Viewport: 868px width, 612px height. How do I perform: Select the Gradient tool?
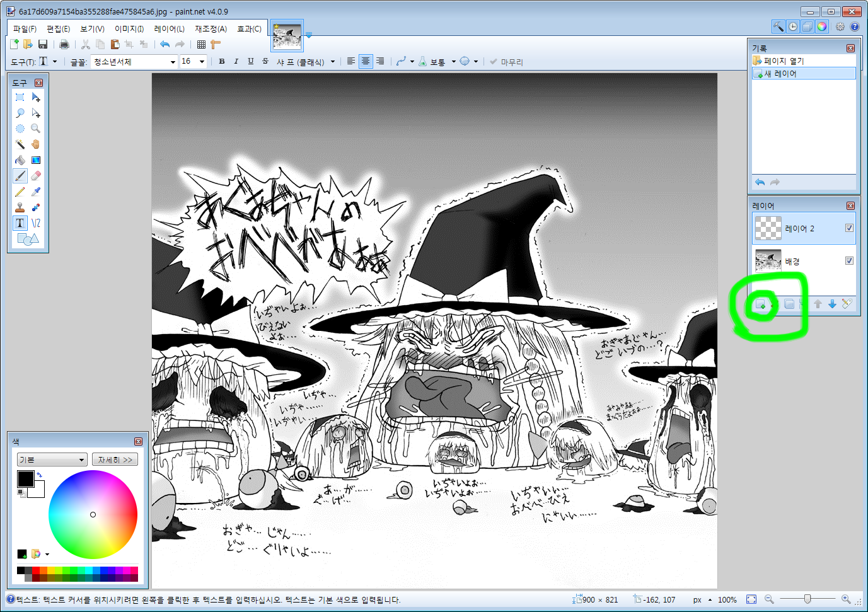(x=36, y=160)
